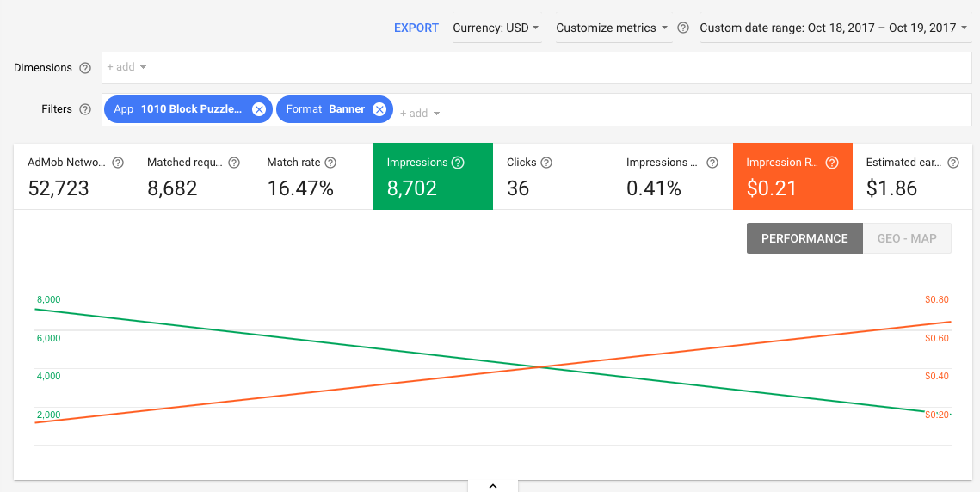Click help icon next to Filters
Screen dimensions: 980x492
[x=85, y=109]
